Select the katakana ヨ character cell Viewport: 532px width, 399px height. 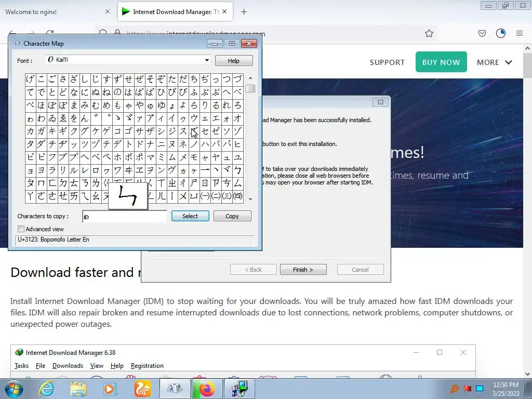coord(41,170)
